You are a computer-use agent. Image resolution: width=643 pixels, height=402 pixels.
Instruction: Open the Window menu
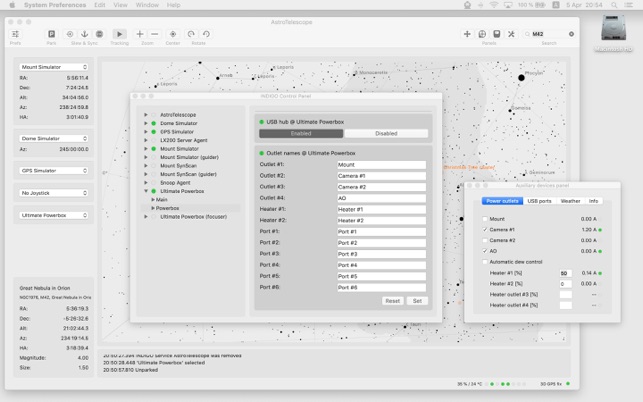147,5
